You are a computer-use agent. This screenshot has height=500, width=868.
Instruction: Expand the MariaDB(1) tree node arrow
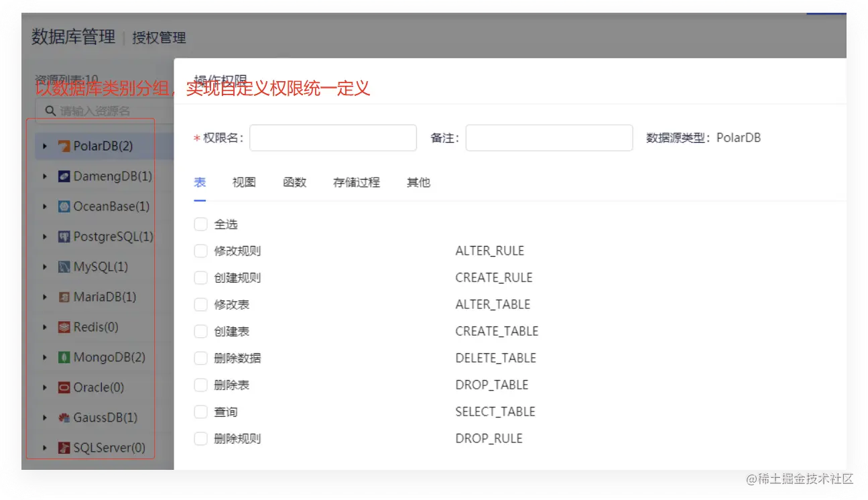[x=45, y=297]
